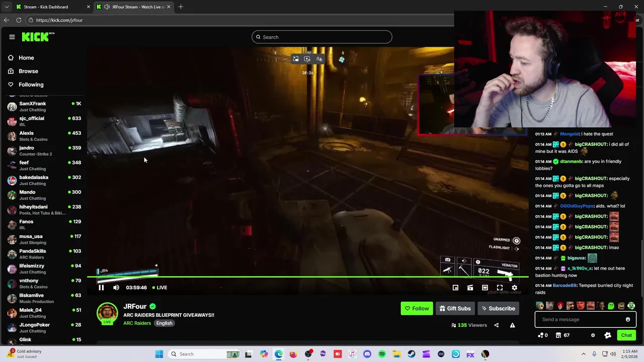Mute the stream volume
644x362 pixels.
tap(116, 288)
